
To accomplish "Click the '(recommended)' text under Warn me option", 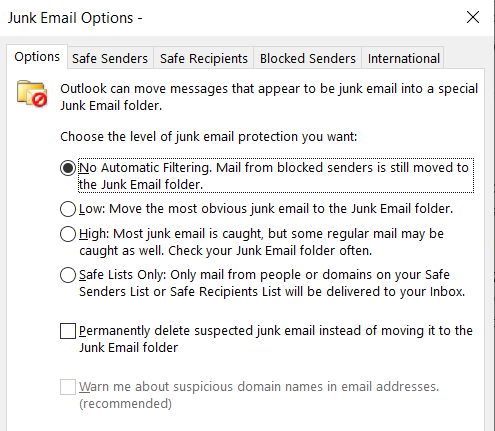I will tap(125, 404).
